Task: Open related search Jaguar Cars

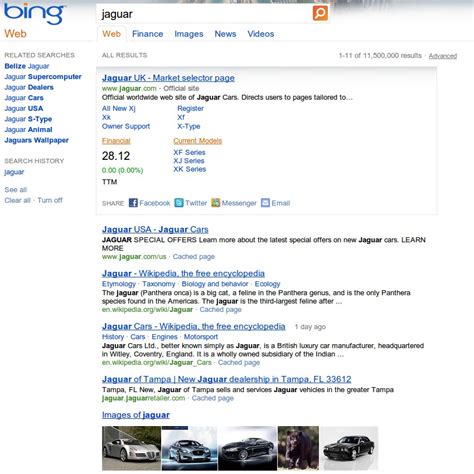Action: 24,98
